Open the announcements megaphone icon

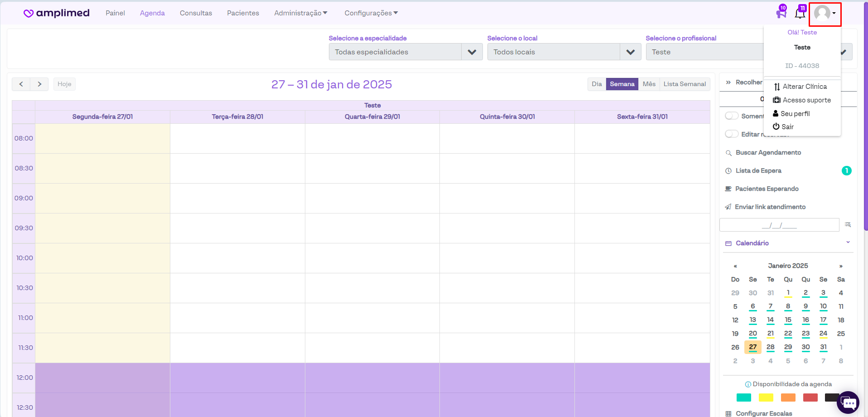click(781, 13)
